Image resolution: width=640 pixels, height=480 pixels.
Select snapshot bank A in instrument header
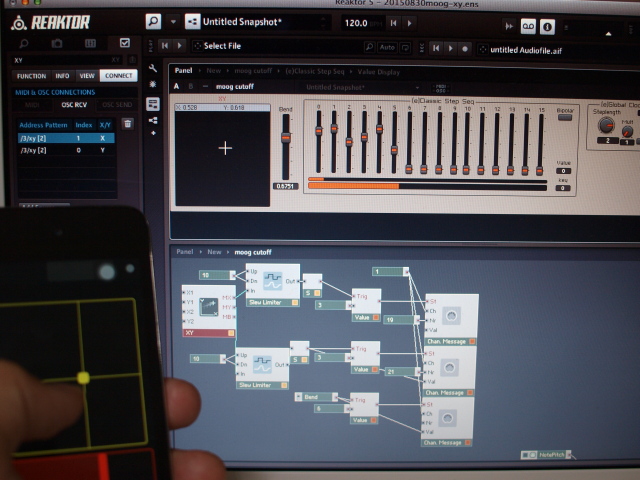176,86
